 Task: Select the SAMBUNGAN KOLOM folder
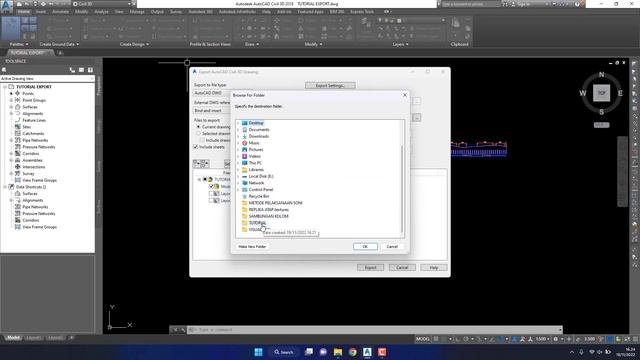(x=268, y=216)
